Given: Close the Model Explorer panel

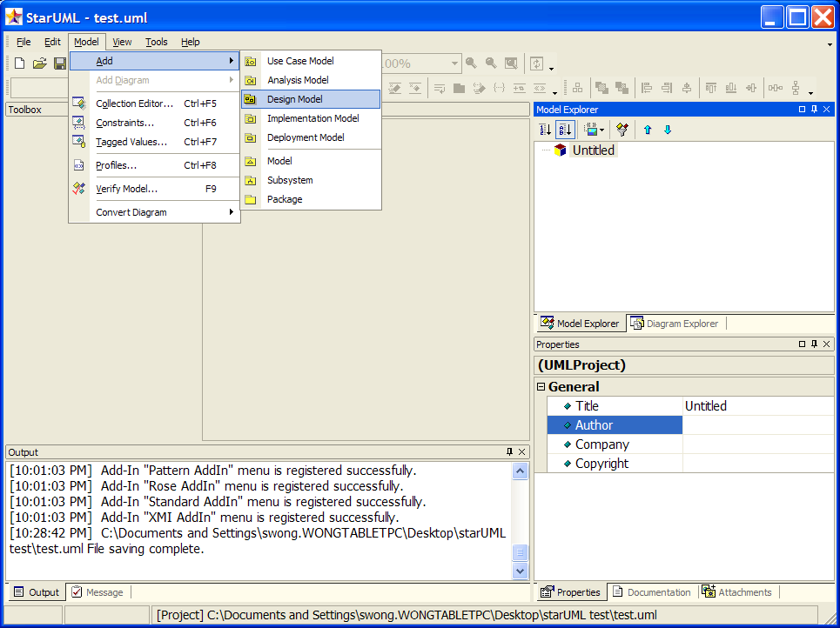Looking at the screenshot, I should (827, 110).
